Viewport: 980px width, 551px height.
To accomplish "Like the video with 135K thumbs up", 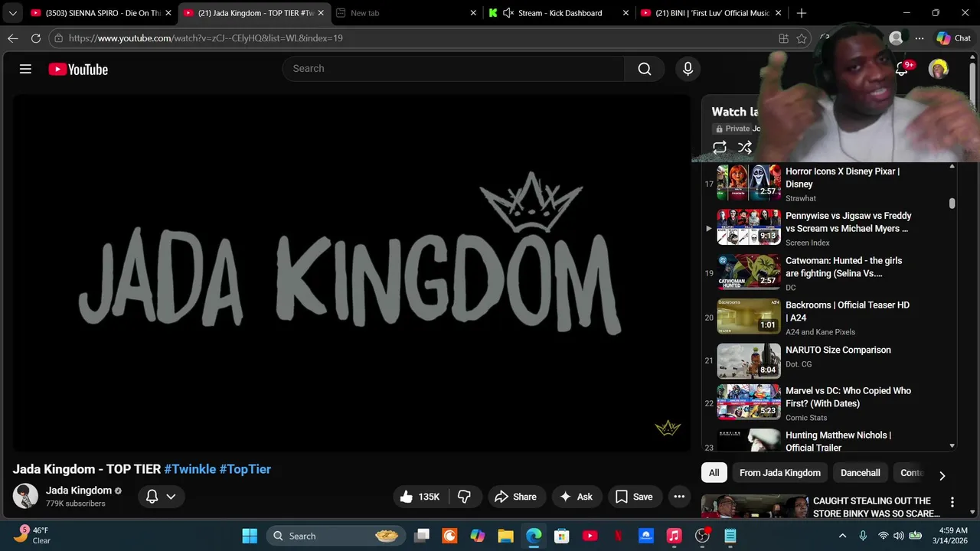I will [419, 497].
